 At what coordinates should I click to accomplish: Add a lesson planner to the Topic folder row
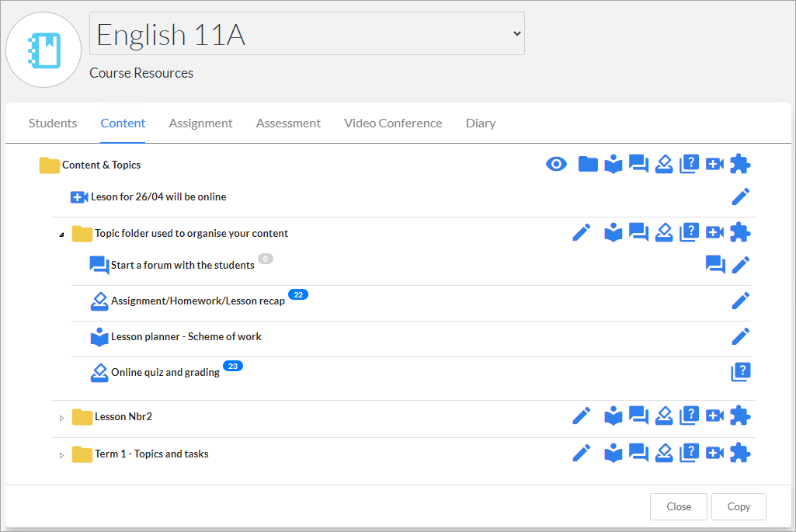click(x=614, y=232)
